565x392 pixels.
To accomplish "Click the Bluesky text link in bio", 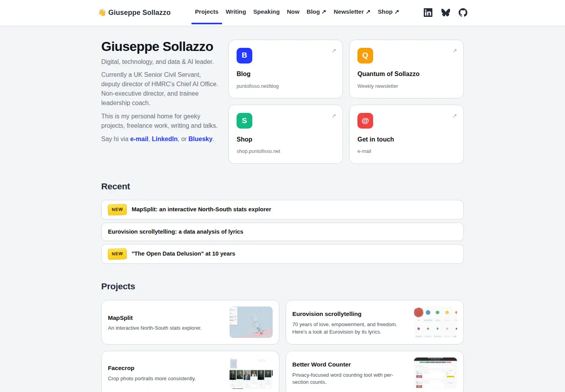I will [200, 139].
